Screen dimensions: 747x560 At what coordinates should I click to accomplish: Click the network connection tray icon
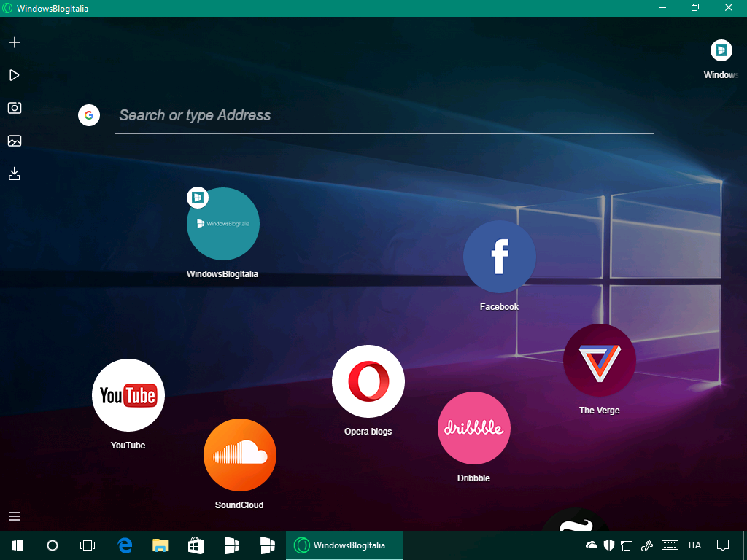[x=627, y=545]
